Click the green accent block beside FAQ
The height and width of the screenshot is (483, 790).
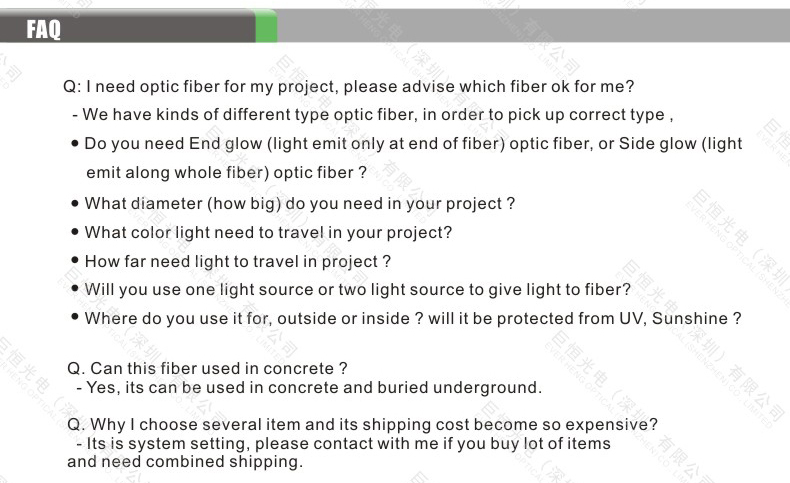coord(266,26)
